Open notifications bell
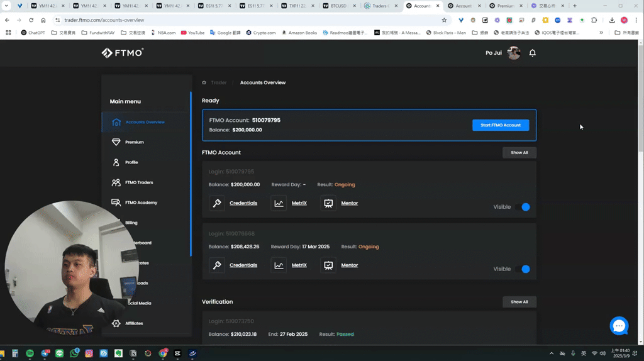 pos(532,53)
